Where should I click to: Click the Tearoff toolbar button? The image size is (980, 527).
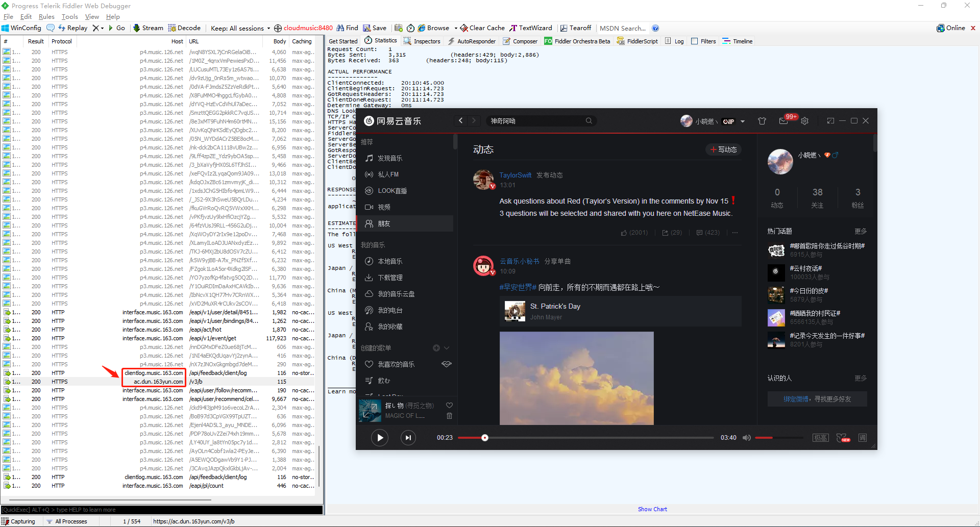point(576,28)
